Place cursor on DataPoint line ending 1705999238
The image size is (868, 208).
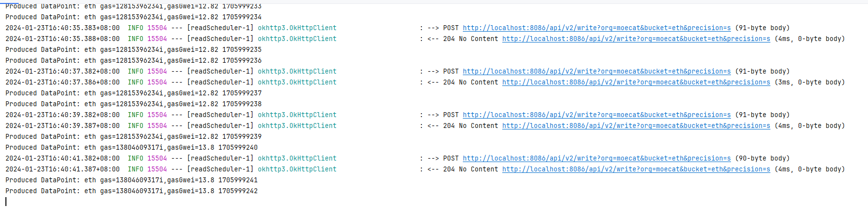pyautogui.click(x=134, y=104)
